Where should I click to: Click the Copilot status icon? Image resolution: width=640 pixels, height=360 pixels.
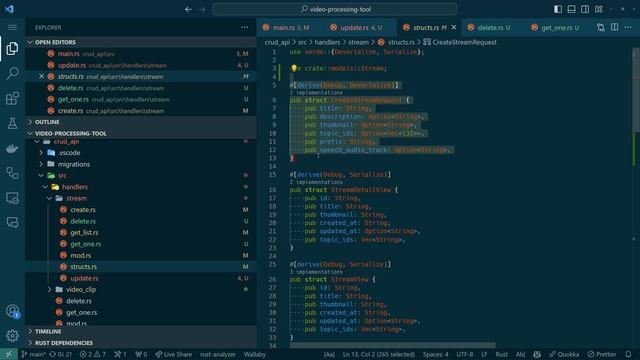[x=537, y=354]
